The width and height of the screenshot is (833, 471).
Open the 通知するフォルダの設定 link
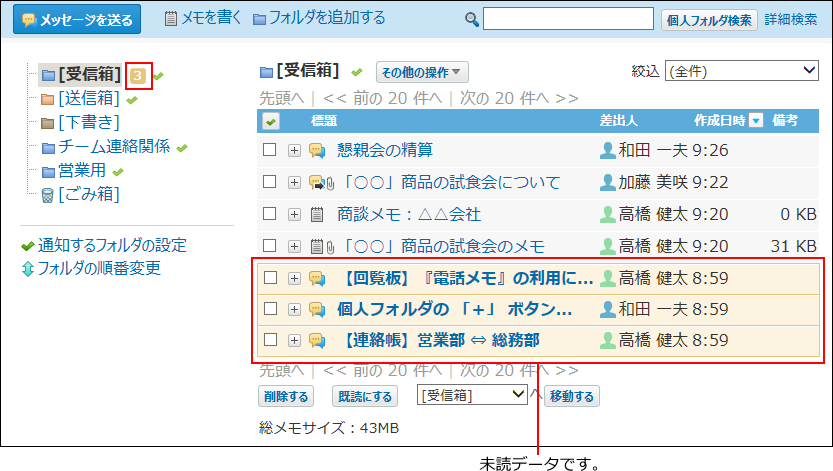coord(112,245)
